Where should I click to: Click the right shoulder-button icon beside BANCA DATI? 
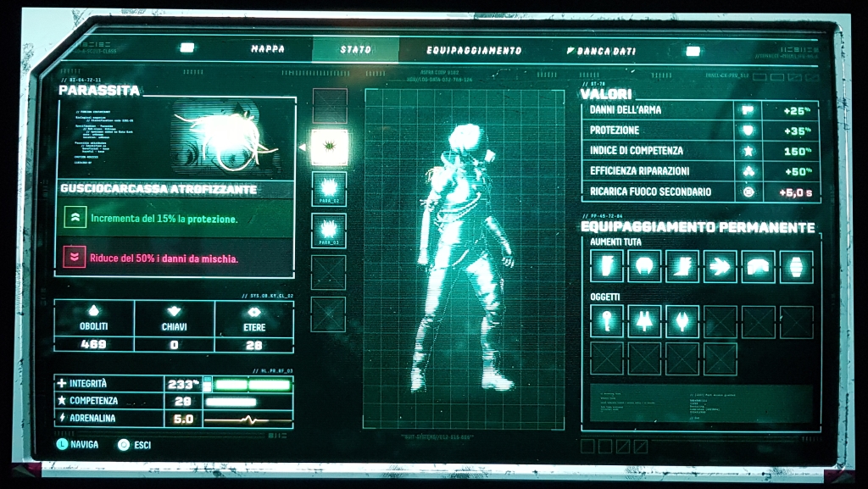693,52
